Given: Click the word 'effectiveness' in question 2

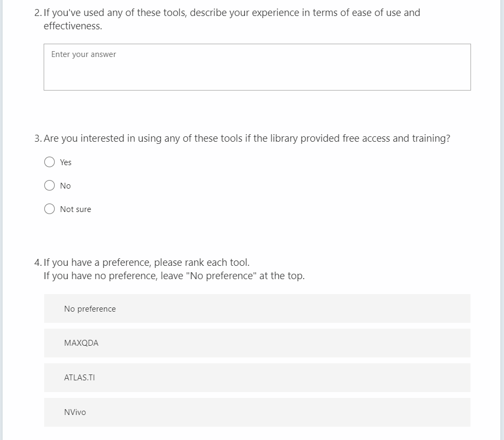Looking at the screenshot, I should tap(72, 26).
